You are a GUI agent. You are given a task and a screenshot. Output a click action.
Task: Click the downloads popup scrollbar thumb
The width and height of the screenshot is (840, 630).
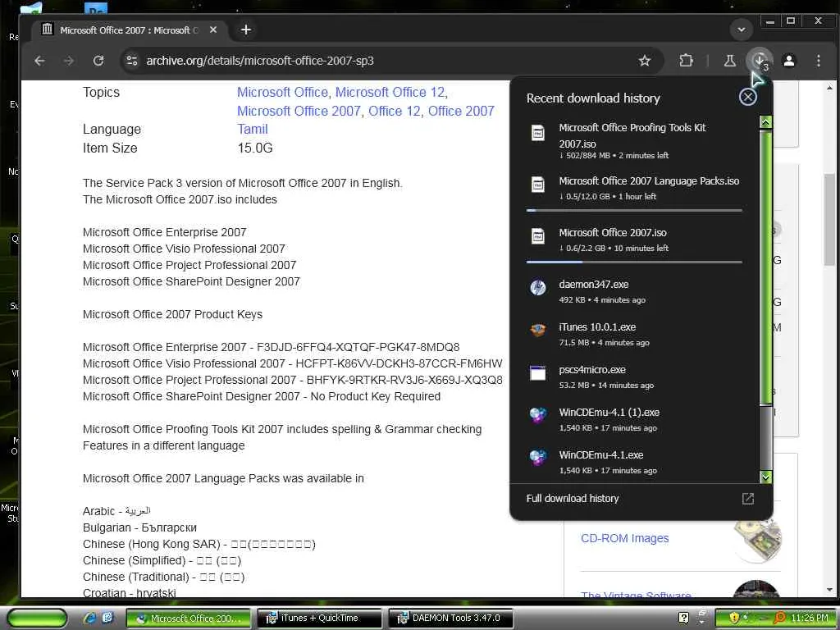(766, 266)
